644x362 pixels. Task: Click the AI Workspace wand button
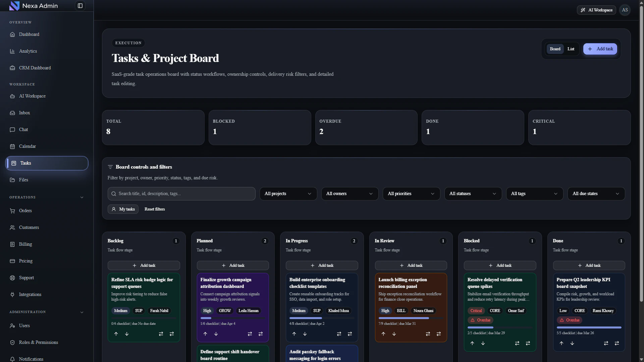596,10
